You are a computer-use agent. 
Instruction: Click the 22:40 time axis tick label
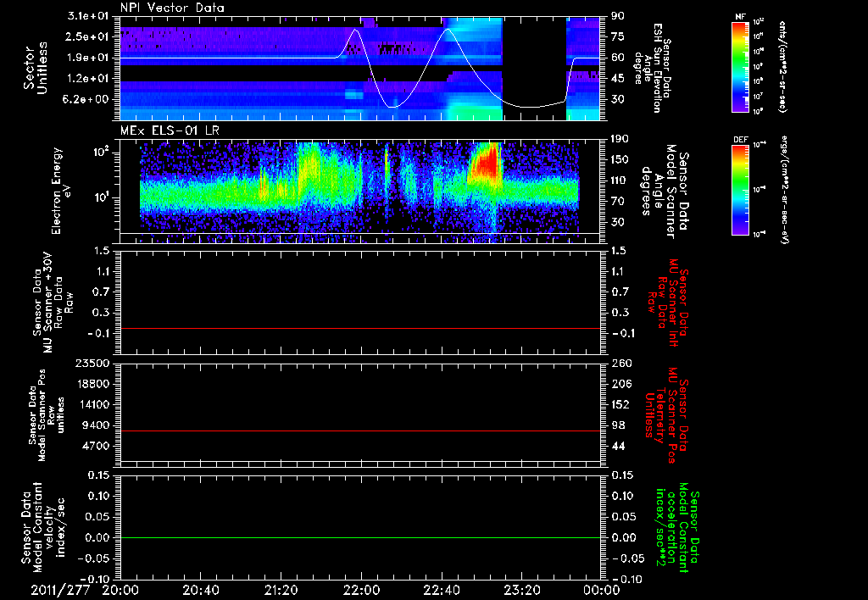tap(441, 590)
